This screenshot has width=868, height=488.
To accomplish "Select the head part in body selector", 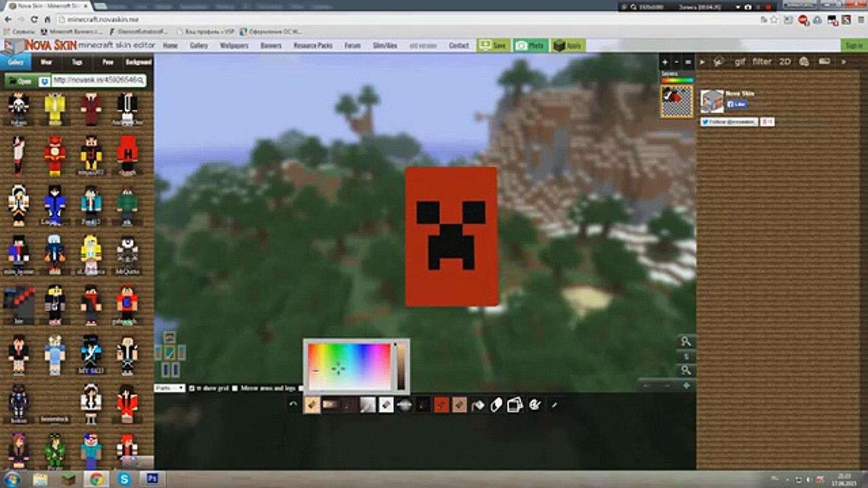I will click(x=170, y=337).
